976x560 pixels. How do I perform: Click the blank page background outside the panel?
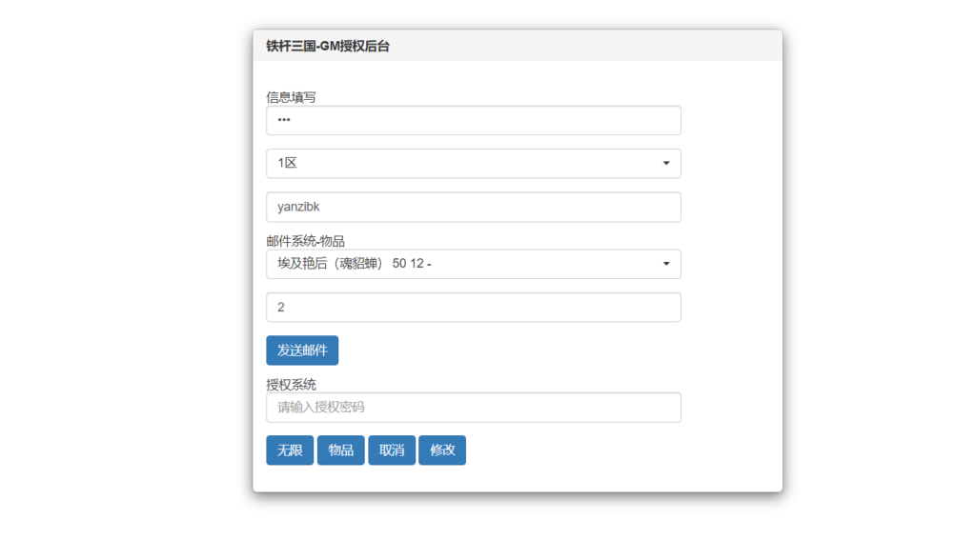(x=124, y=286)
